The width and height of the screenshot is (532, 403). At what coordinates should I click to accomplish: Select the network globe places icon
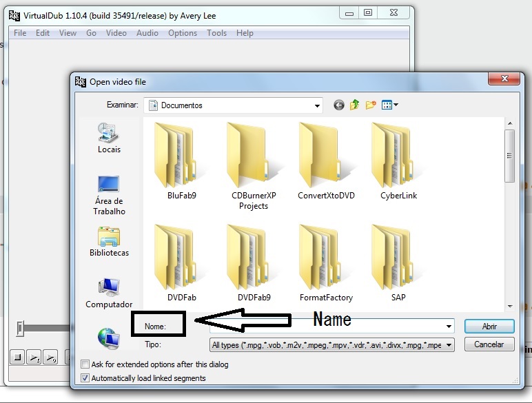coord(109,338)
